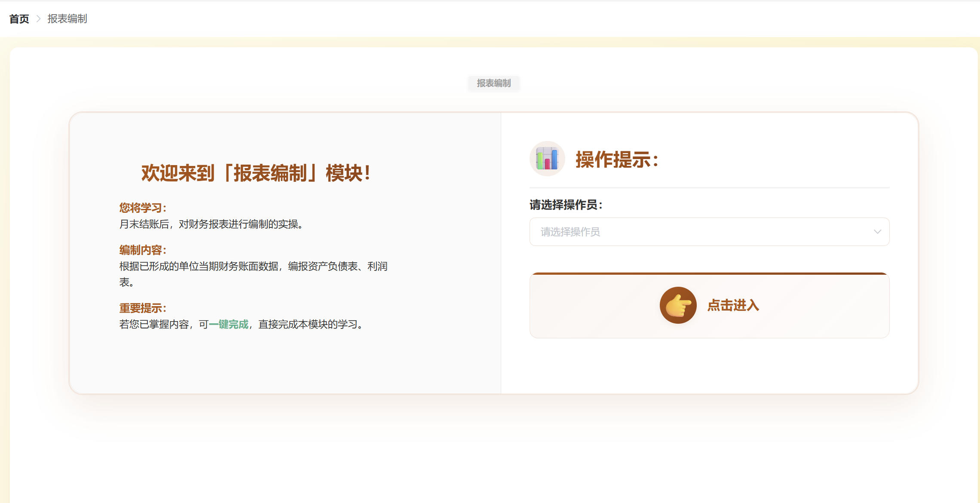Click the breadcrumb separator chevron
The height and width of the screenshot is (503, 980).
[x=39, y=18]
